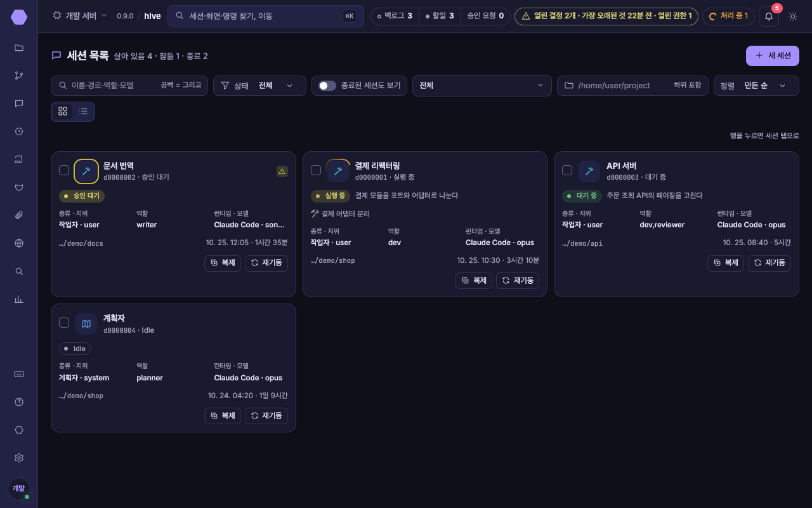Click the 새 세션 button
The height and width of the screenshot is (508, 812).
pyautogui.click(x=773, y=56)
